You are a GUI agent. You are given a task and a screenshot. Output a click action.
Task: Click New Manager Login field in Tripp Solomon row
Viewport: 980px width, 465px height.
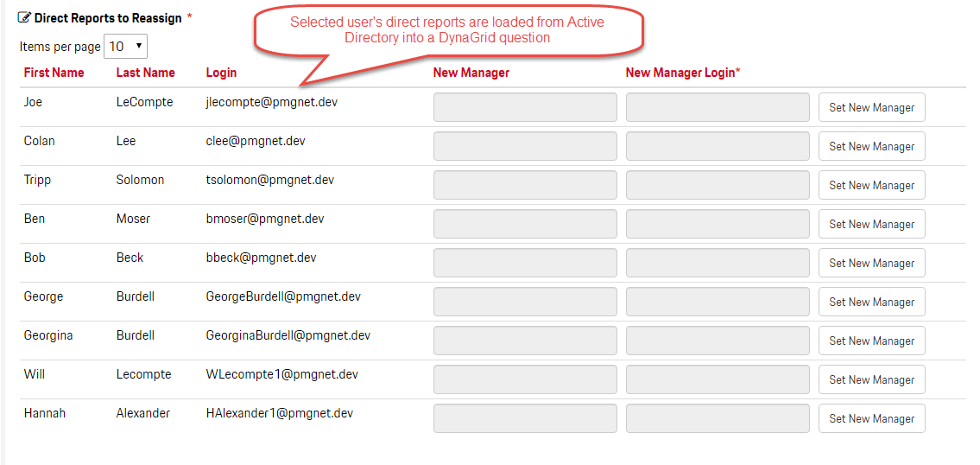718,185
